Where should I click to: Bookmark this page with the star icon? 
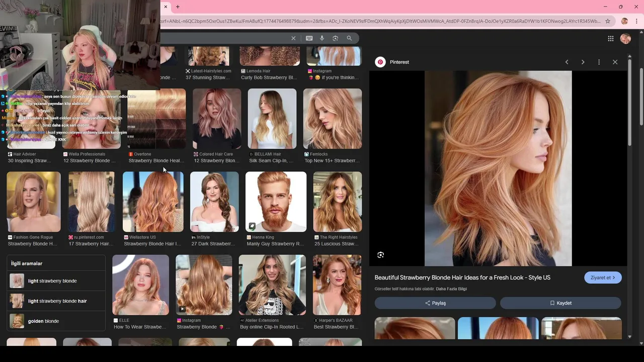(608, 21)
